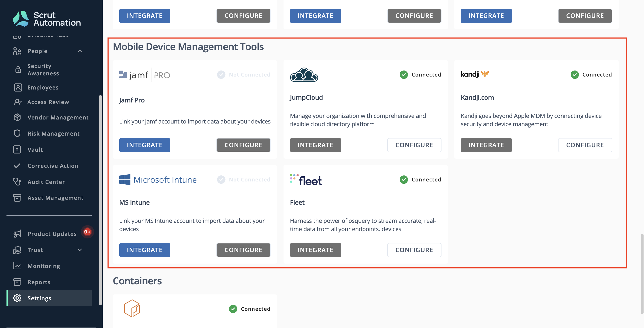Click INTEGRATE for JumpCloud
The image size is (644, 328).
[x=315, y=145]
